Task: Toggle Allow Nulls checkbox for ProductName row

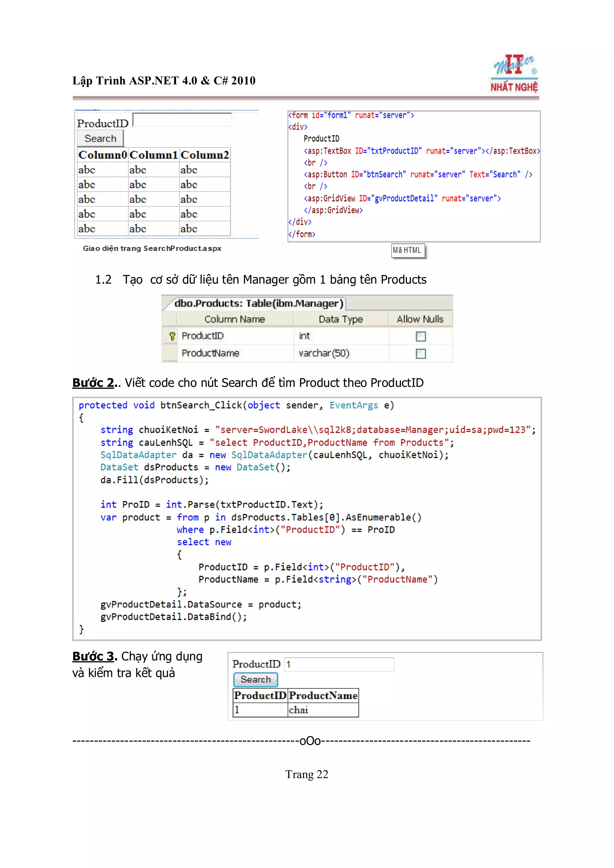Action: tap(420, 353)
